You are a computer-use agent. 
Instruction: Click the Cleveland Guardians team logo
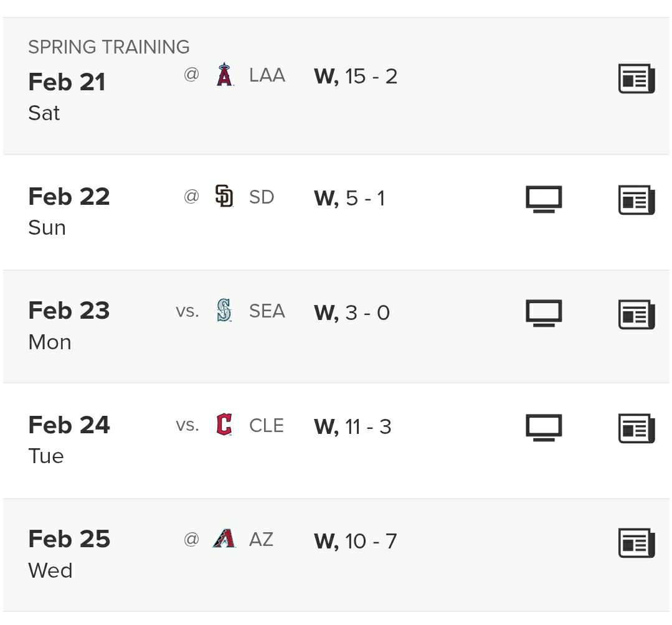coord(224,425)
